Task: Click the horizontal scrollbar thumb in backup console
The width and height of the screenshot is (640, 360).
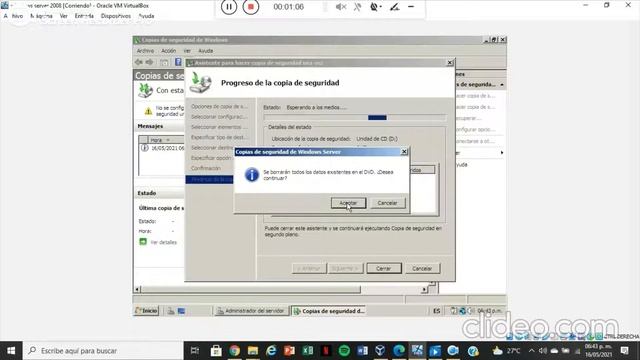Action: point(251,289)
